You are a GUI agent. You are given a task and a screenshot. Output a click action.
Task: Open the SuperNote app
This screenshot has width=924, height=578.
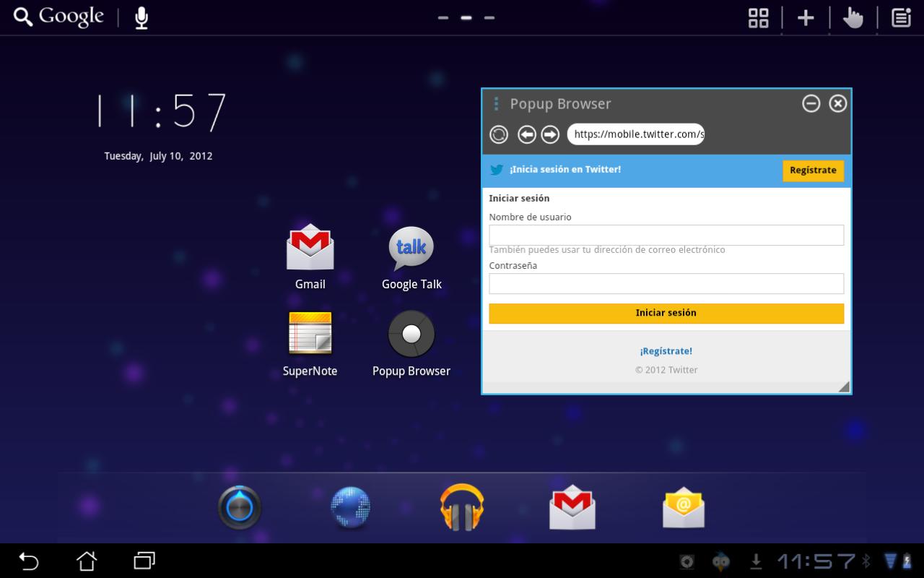(310, 344)
